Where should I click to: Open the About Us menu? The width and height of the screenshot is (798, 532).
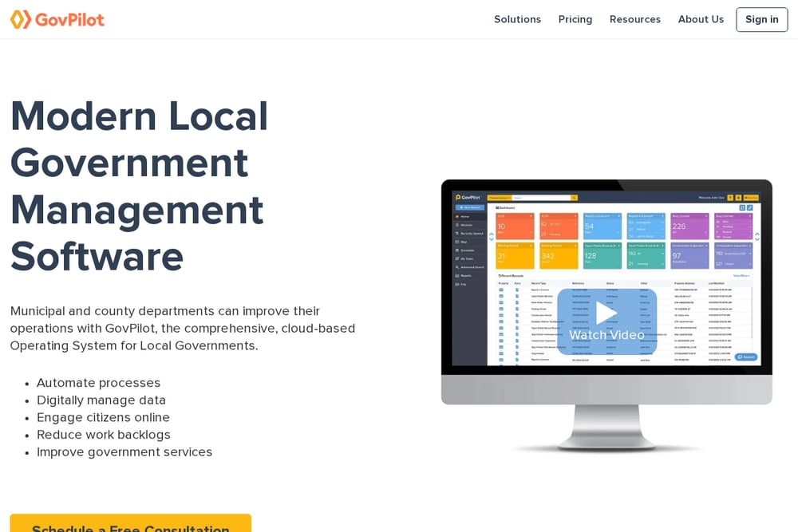[x=701, y=19]
